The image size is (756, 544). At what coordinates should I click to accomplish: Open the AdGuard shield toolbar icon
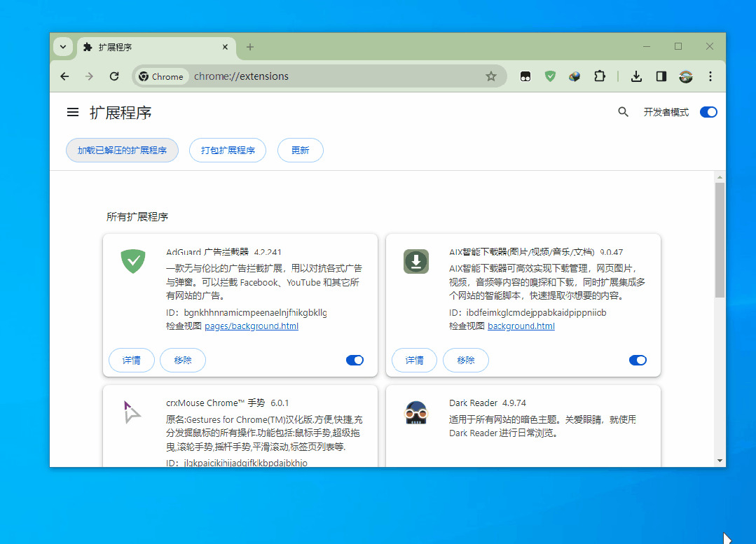[x=550, y=76]
